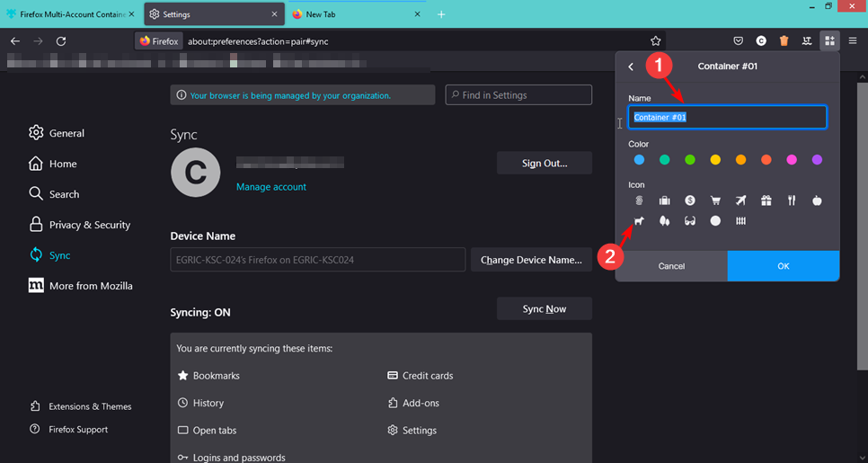Viewport: 868px width, 463px height.
Task: Click the Manage account link
Action: [x=271, y=187]
